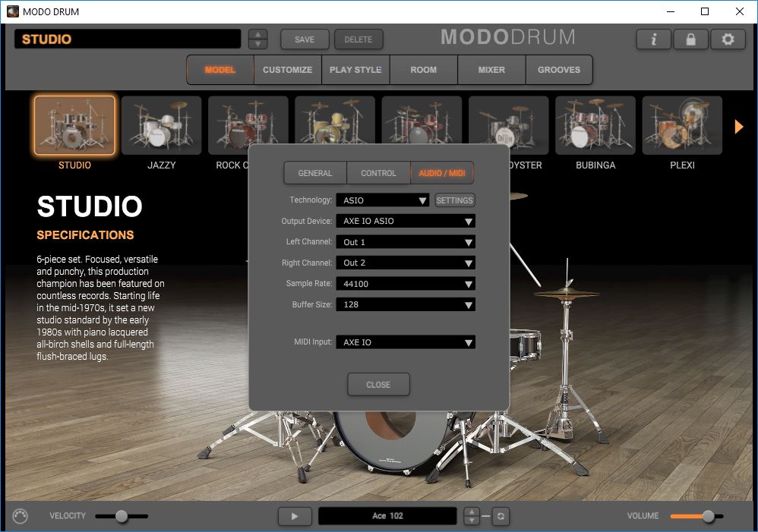Screen dimensions: 758x532
Task: Open the Buffer Size dropdown
Action: (x=406, y=304)
